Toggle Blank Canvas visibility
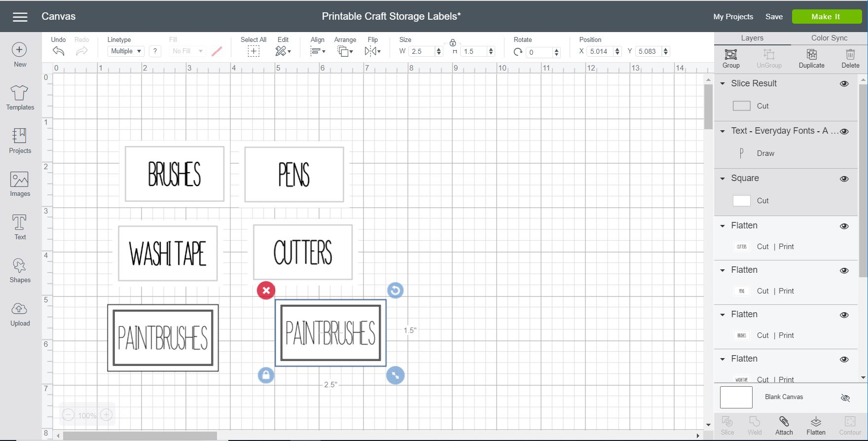 click(845, 398)
